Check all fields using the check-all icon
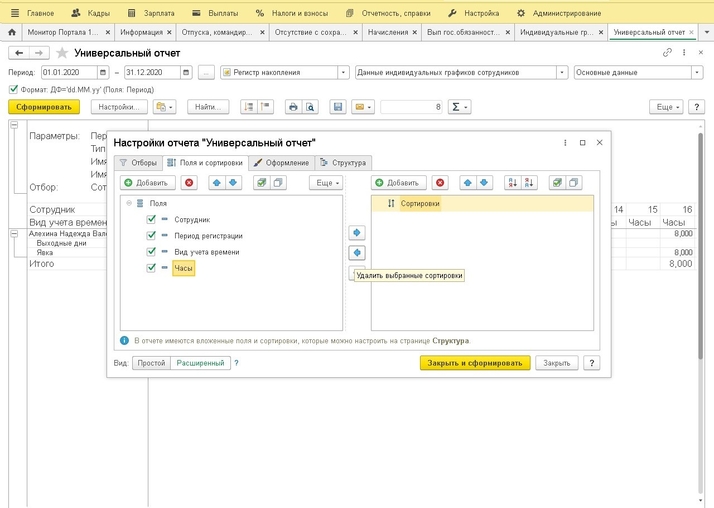Image resolution: width=714 pixels, height=508 pixels. (x=261, y=183)
